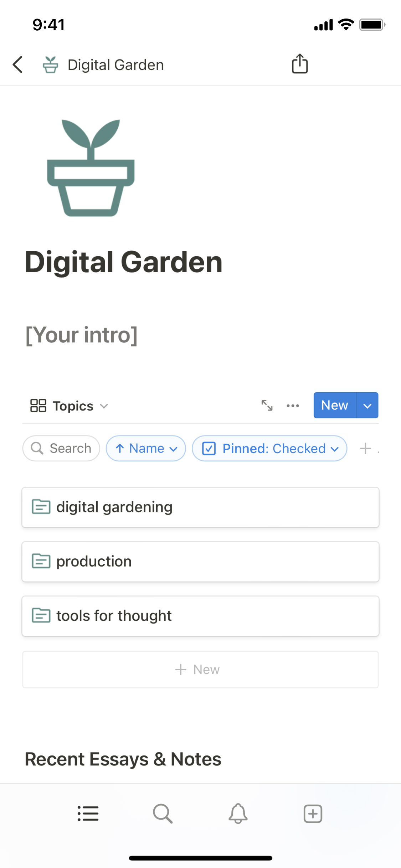The height and width of the screenshot is (868, 401).
Task: Add a filter with the plus icon
Action: 365,448
